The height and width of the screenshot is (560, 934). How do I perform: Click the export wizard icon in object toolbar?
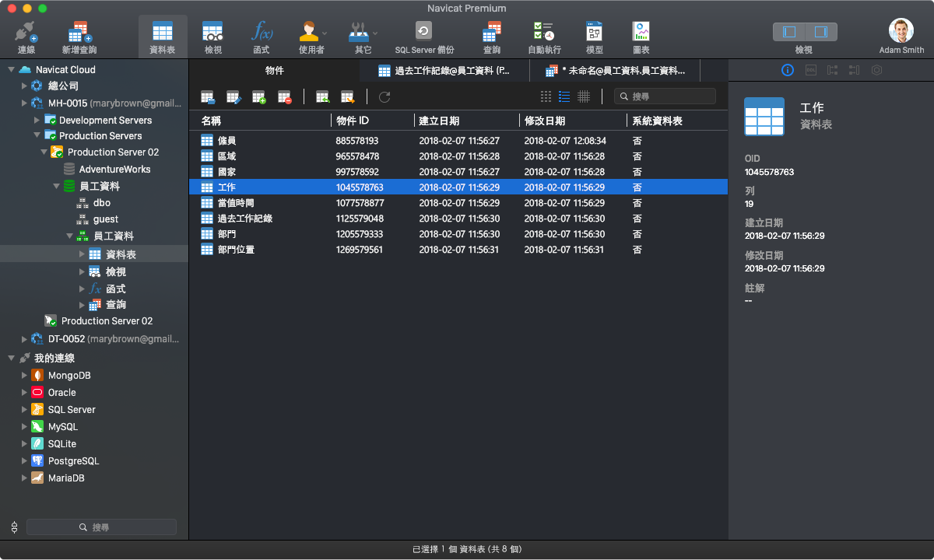pyautogui.click(x=348, y=97)
